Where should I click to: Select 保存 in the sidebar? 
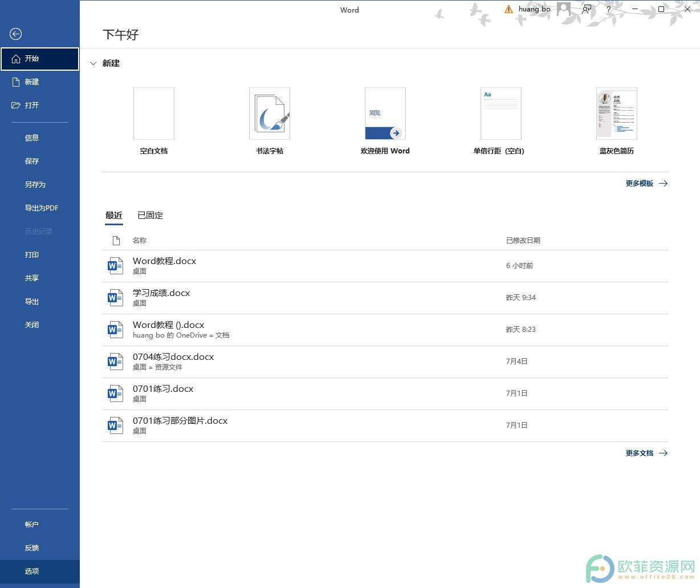tap(40, 161)
